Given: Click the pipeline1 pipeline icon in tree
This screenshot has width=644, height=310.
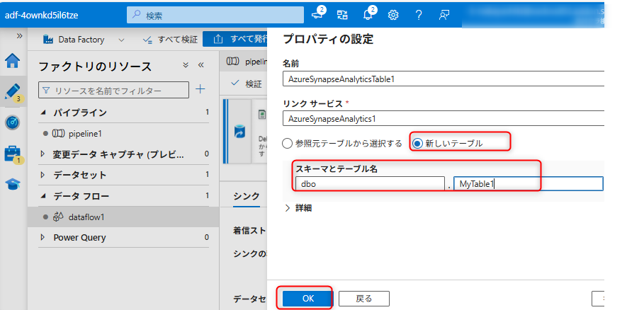Looking at the screenshot, I should (x=59, y=134).
